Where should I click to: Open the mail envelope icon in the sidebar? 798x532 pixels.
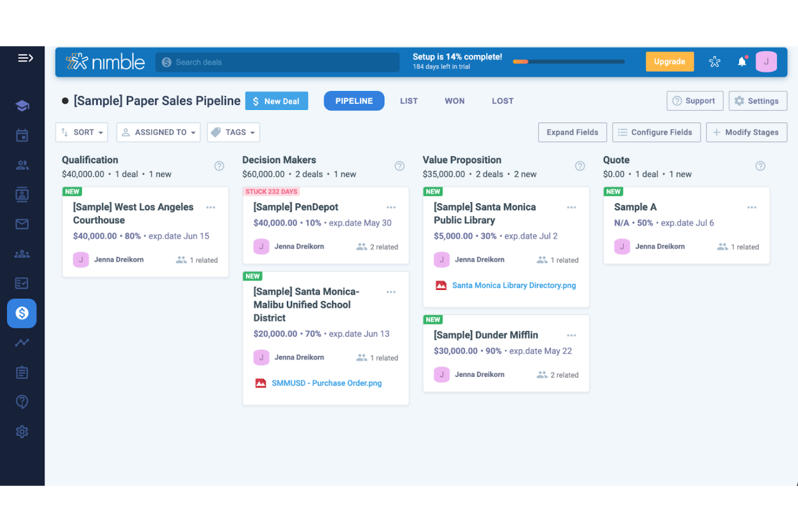tap(22, 224)
